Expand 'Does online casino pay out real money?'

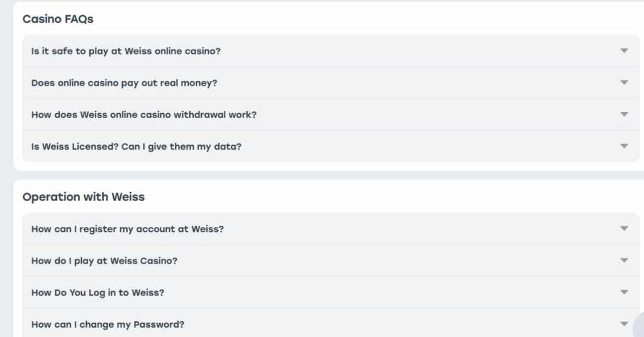(x=124, y=83)
